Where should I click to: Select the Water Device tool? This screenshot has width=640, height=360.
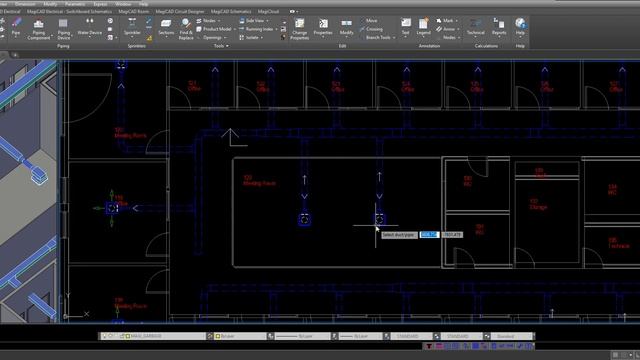click(89, 27)
